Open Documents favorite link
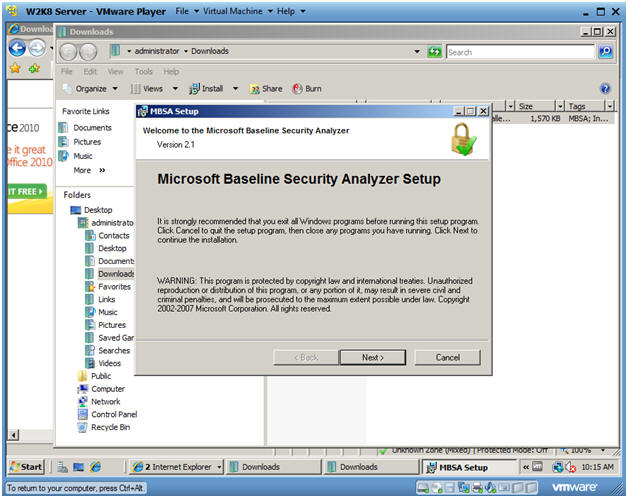Screen dimensions: 628x498 (x=93, y=128)
